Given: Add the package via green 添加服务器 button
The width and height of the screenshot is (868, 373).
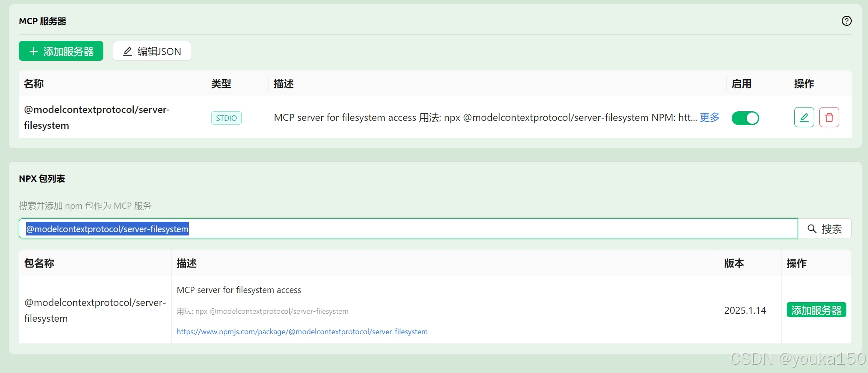Looking at the screenshot, I should click(816, 310).
